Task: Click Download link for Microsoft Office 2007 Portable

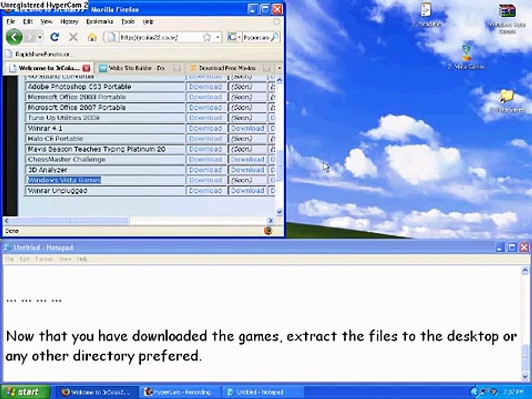Action: (206, 108)
